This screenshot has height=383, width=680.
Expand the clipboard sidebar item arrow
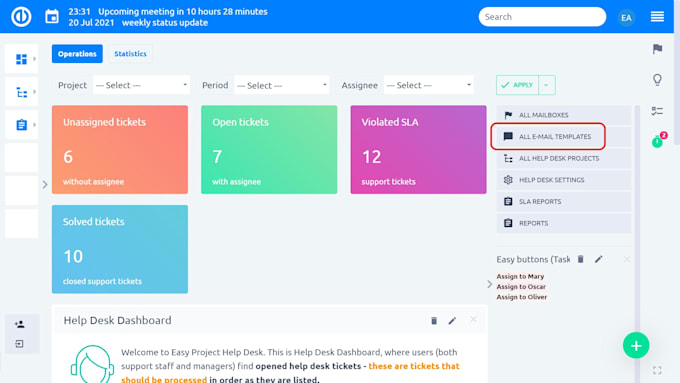[34, 124]
